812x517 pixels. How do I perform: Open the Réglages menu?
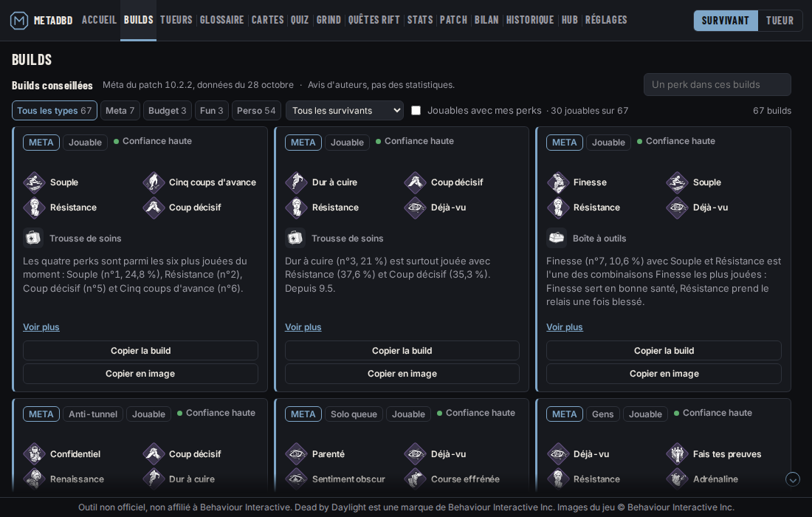[606, 20]
